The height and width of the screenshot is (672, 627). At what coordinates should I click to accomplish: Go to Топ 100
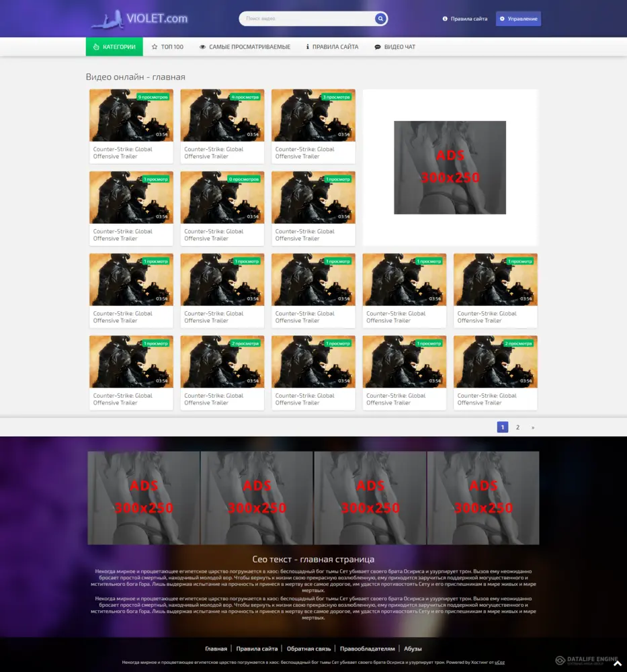pyautogui.click(x=167, y=47)
